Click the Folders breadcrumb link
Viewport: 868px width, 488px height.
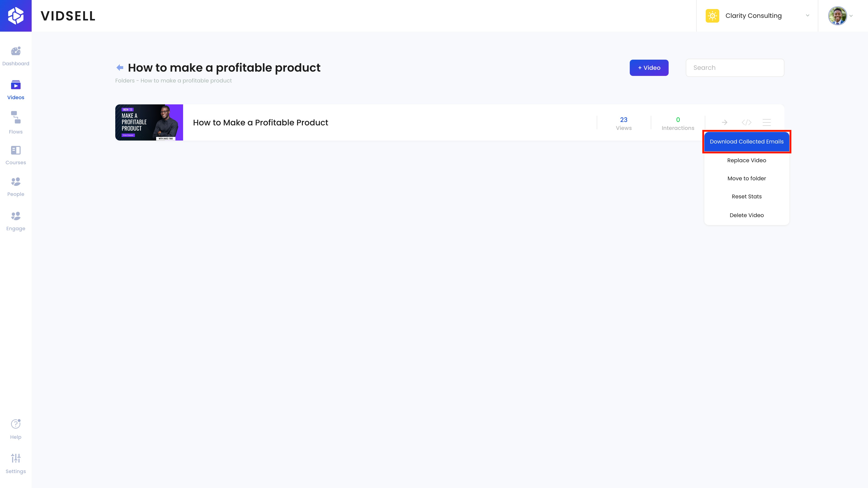[125, 81]
